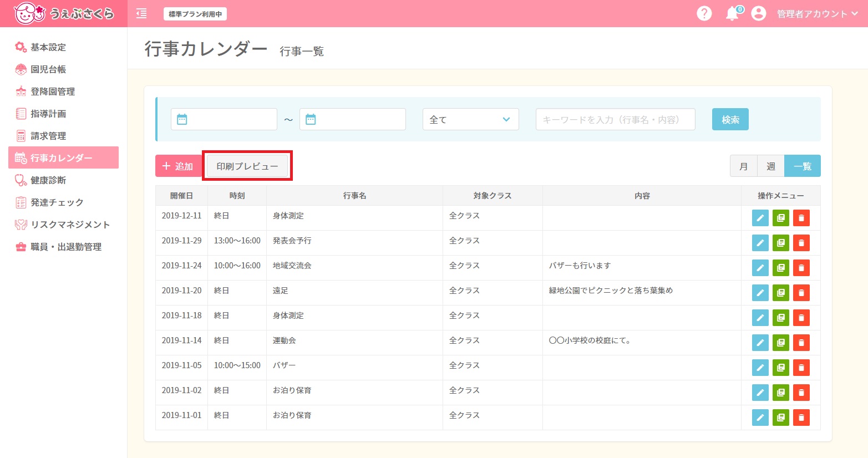Open 健康診断 in sidebar
This screenshot has height=458, width=868.
63,180
